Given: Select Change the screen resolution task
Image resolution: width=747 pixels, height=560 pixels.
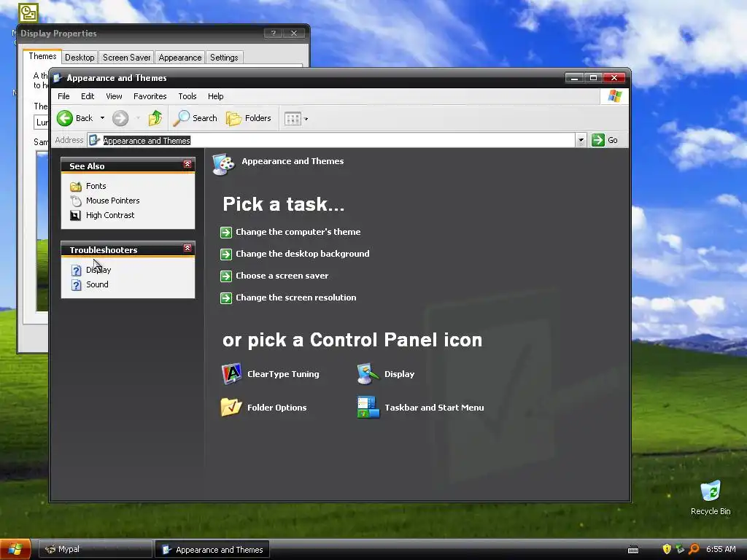Looking at the screenshot, I should 296,297.
